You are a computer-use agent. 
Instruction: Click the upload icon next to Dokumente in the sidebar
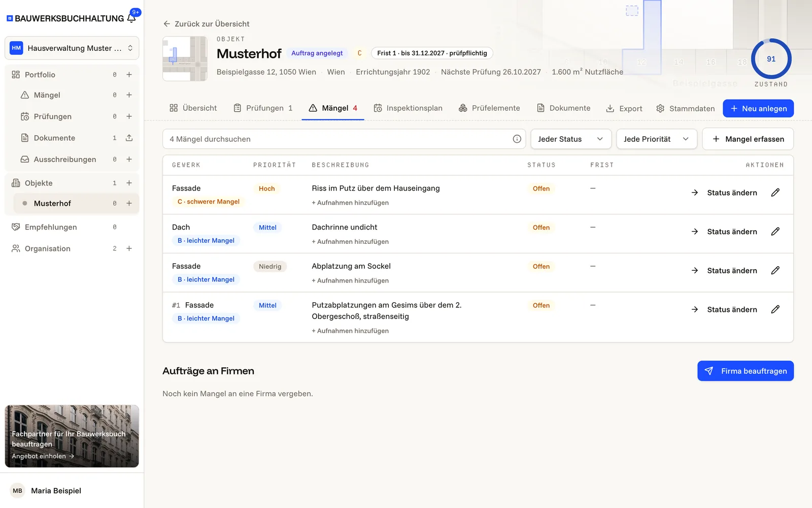[129, 138]
